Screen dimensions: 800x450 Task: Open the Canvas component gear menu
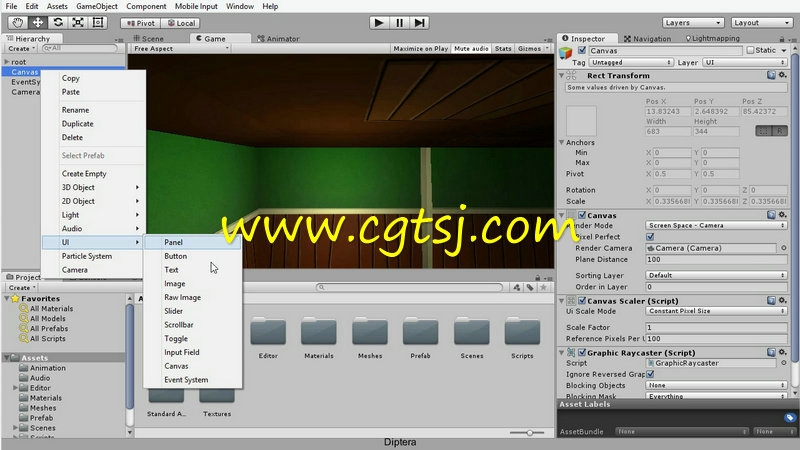coord(783,215)
